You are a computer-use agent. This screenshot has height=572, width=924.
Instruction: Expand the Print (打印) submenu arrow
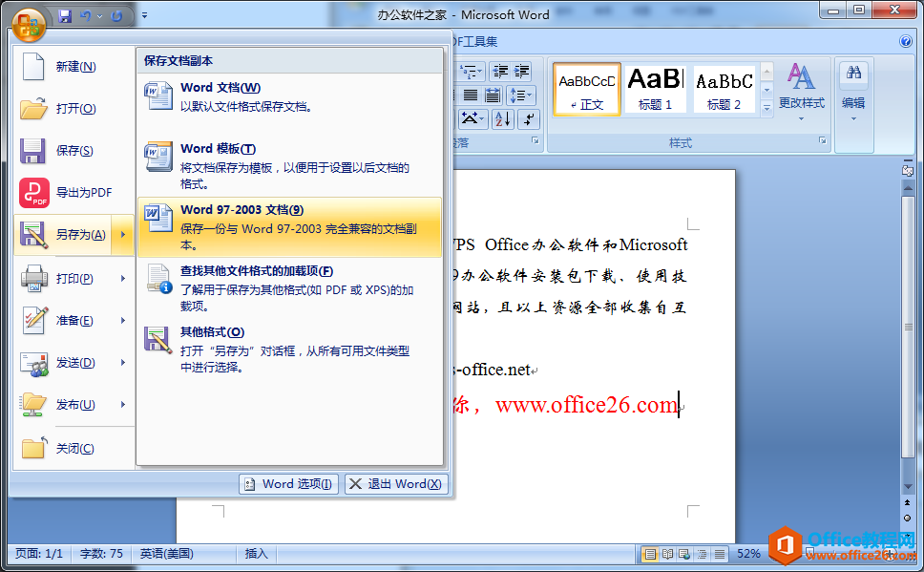(x=123, y=278)
